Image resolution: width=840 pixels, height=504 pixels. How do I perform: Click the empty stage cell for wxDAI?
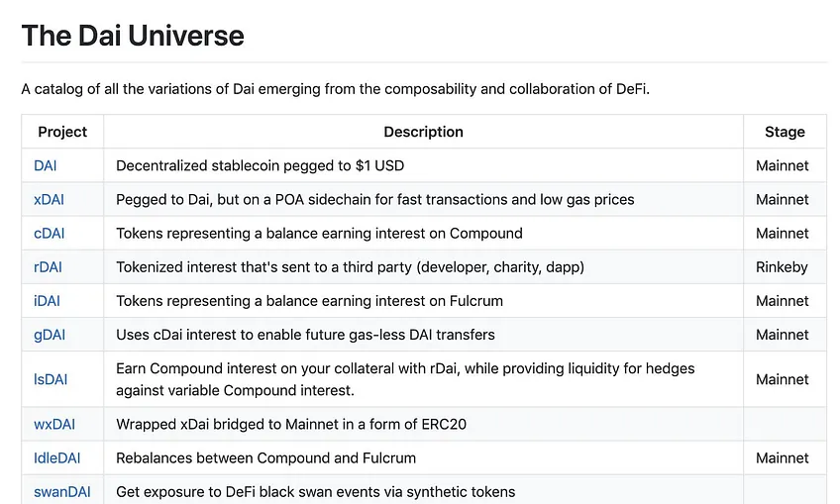pyautogui.click(x=785, y=424)
